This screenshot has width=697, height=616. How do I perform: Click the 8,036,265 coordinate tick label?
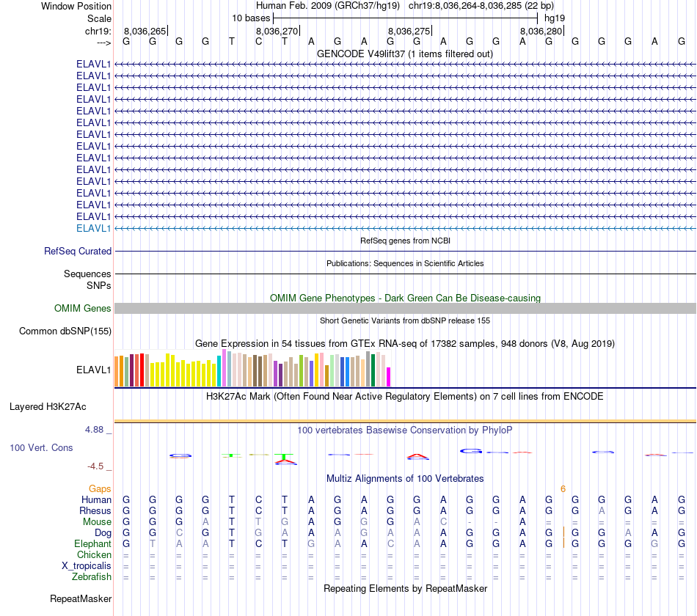tap(145, 31)
